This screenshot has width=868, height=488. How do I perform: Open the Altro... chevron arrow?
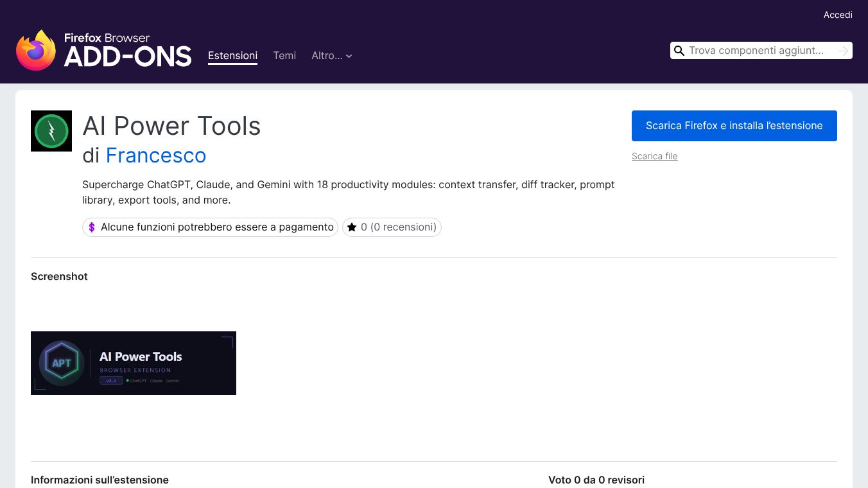pos(349,56)
